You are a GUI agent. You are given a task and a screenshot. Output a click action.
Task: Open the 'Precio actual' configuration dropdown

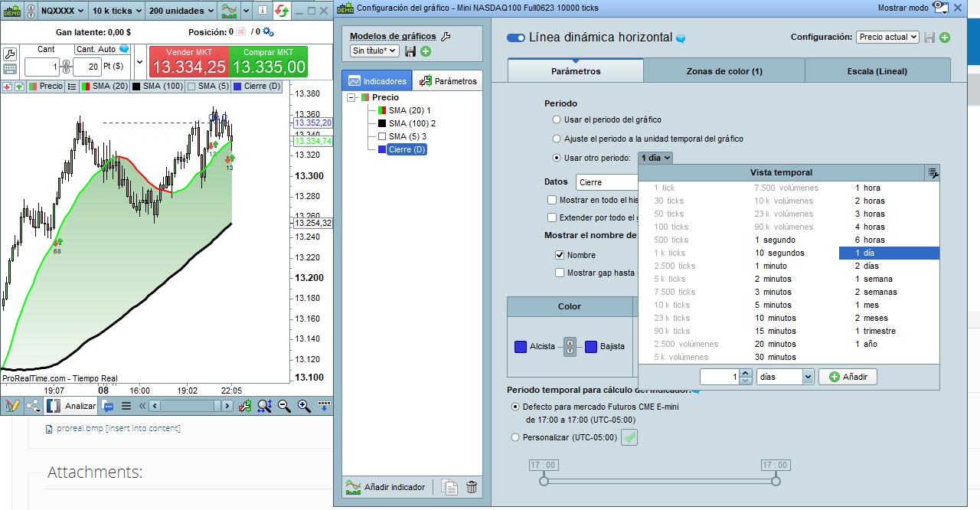point(887,37)
